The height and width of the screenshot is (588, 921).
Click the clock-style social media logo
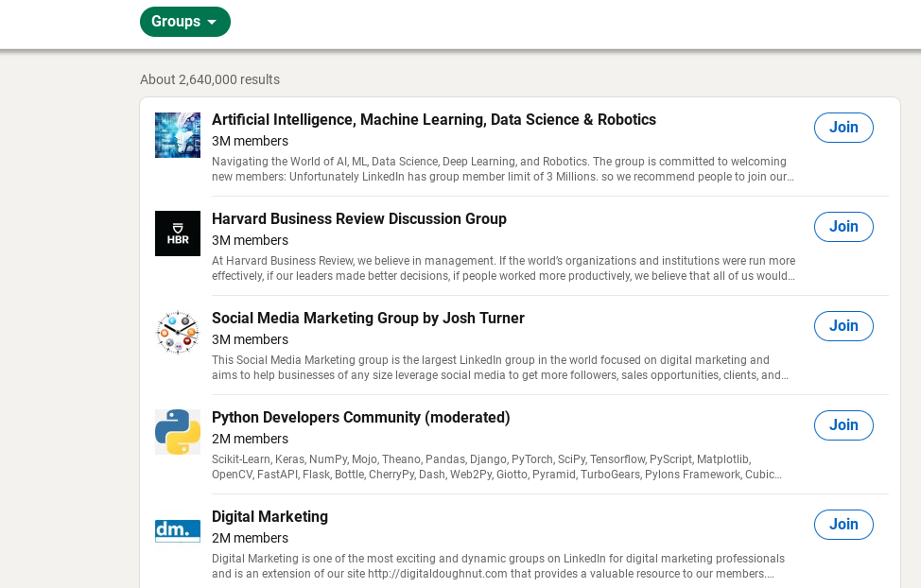point(178,333)
